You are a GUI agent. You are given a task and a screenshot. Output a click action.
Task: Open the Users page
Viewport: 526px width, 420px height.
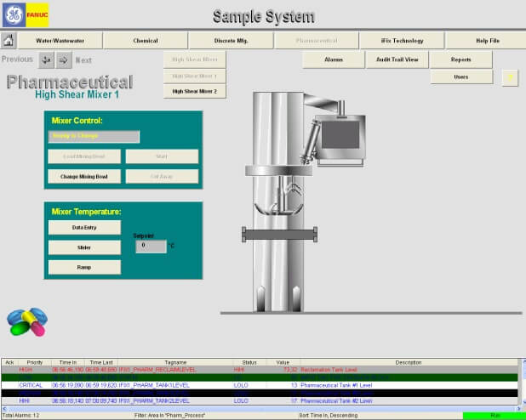click(x=461, y=77)
